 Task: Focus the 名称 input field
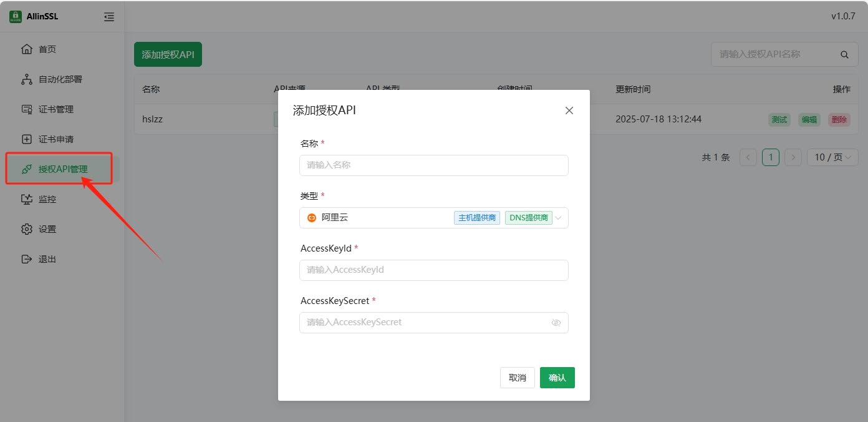[433, 165]
